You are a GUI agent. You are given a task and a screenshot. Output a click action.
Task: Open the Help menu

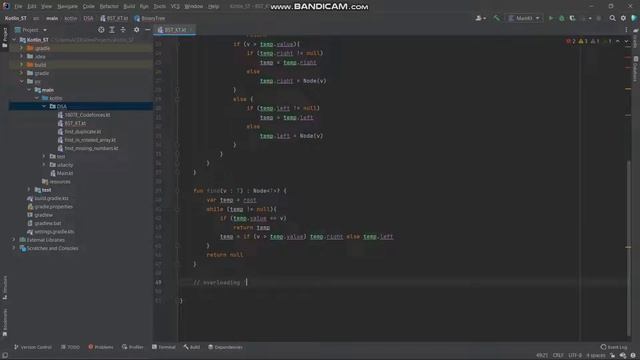(213, 7)
